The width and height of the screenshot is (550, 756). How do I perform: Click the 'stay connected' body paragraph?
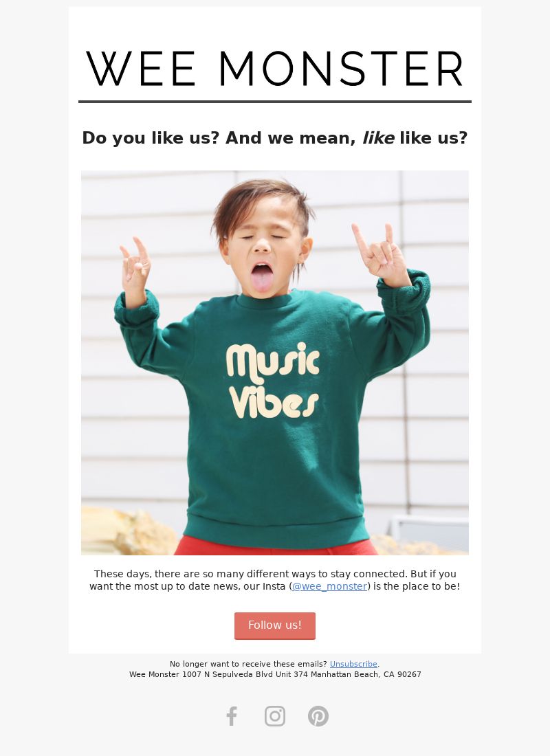click(x=275, y=580)
